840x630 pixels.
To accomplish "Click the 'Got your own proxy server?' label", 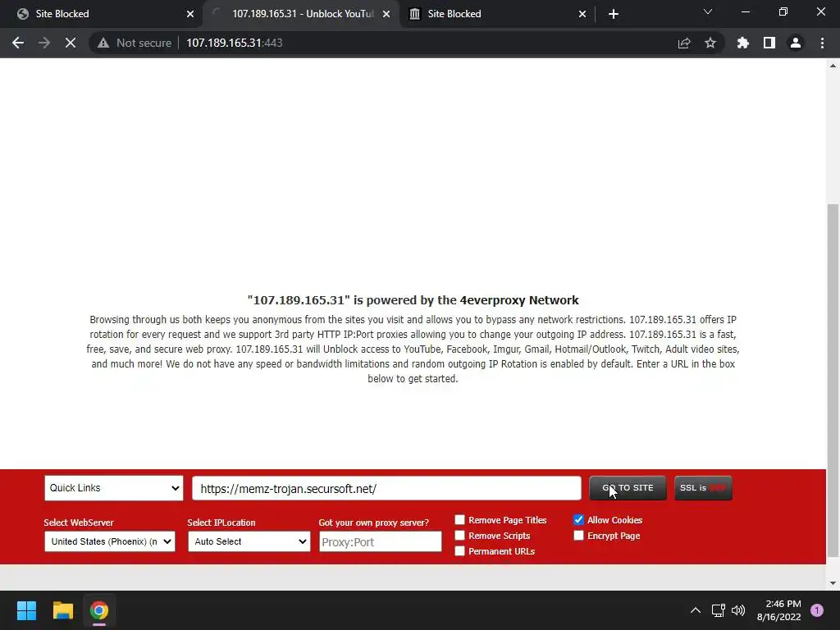I will click(x=373, y=523).
